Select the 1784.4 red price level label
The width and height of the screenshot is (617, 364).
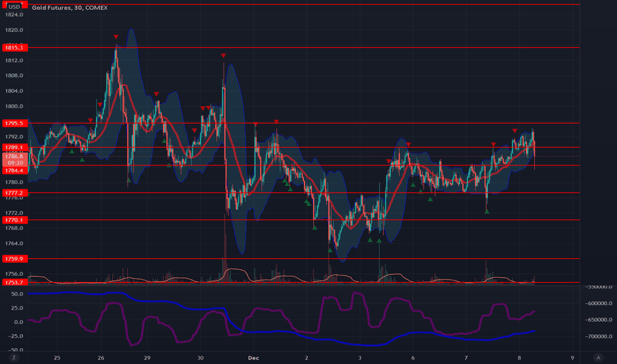(x=15, y=170)
